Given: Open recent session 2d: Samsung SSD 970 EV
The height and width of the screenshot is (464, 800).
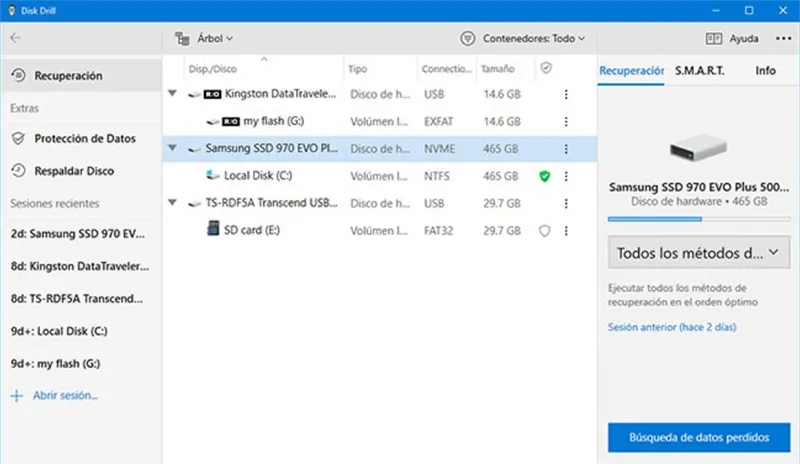Looking at the screenshot, I should [x=78, y=234].
